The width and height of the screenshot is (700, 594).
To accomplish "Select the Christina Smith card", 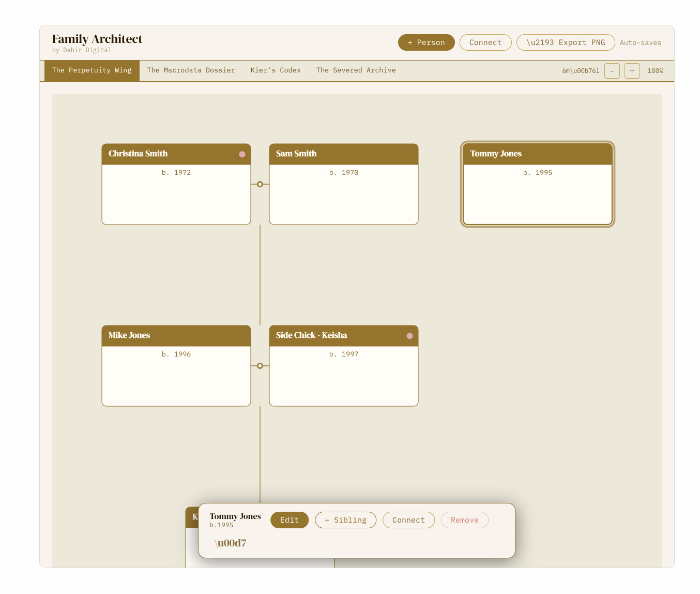I will coord(176,184).
